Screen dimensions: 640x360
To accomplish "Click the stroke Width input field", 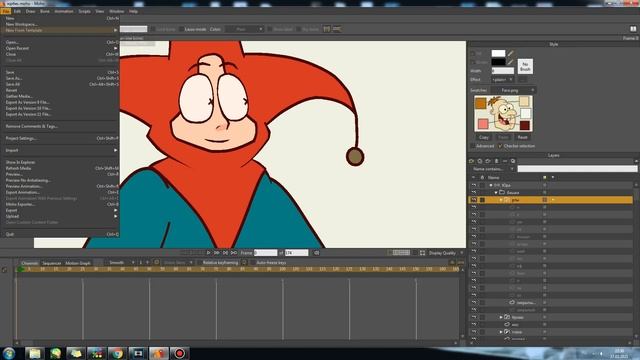I will pos(502,71).
